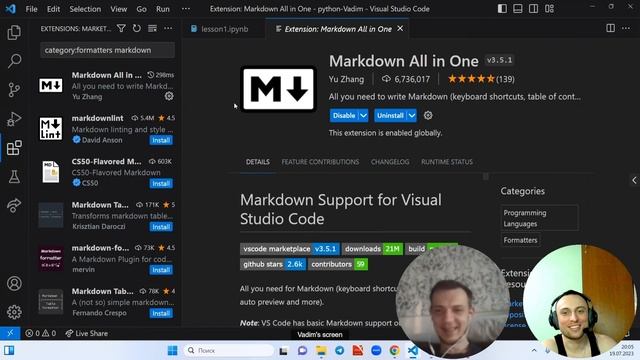Image resolution: width=640 pixels, height=360 pixels.
Task: Click Yu Zhang publisher link in header
Action: tap(346, 79)
